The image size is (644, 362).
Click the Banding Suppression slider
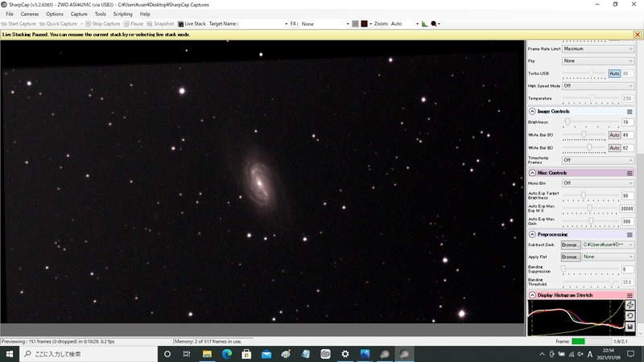coord(591,269)
